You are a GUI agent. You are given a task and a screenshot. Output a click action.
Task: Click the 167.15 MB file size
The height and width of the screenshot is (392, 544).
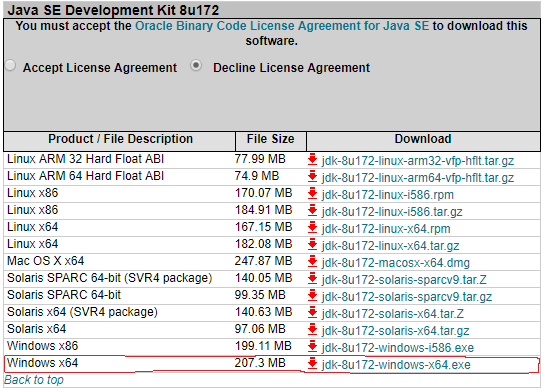(263, 227)
